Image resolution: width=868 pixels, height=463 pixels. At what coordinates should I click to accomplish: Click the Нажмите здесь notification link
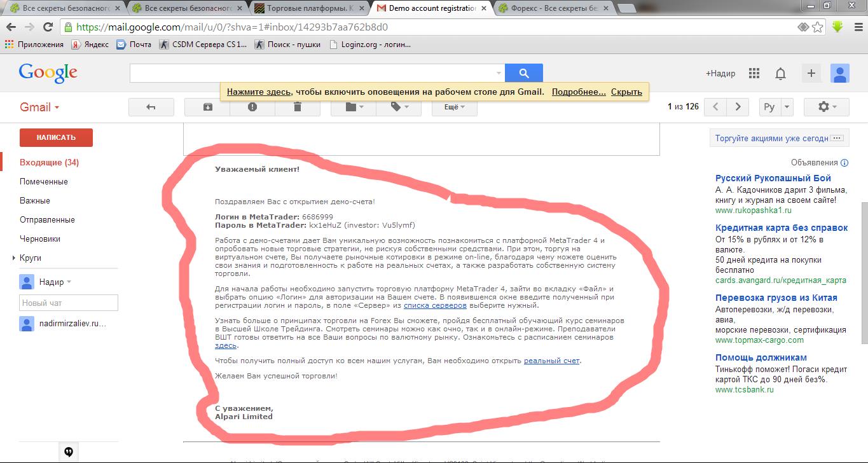click(x=258, y=92)
